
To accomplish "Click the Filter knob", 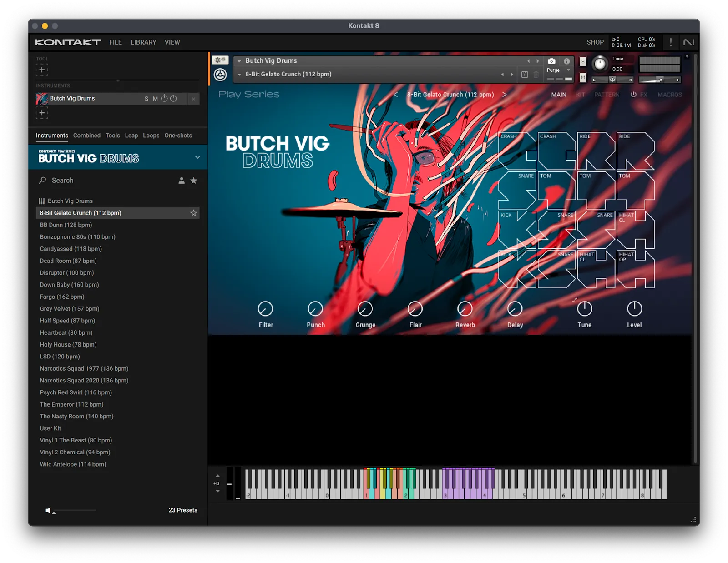I will [266, 309].
